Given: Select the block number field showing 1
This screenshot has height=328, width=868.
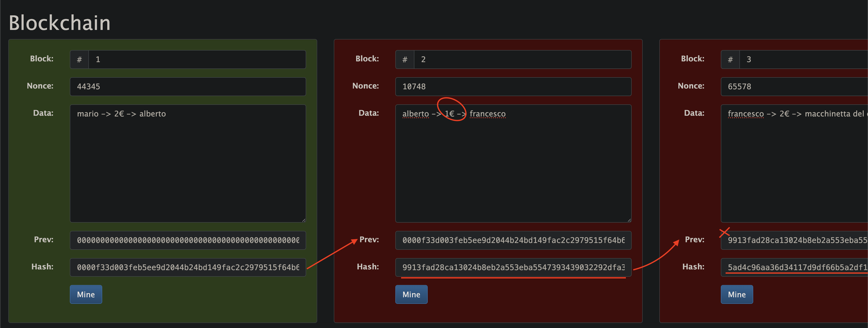Looking at the screenshot, I should pos(197,59).
